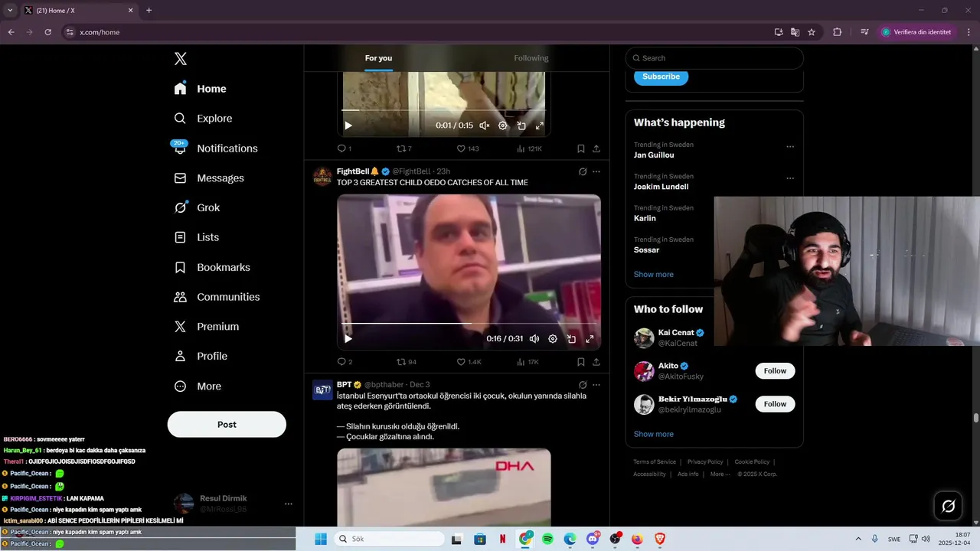
Task: Follow Bekir Yılmazoğlu
Action: (775, 404)
